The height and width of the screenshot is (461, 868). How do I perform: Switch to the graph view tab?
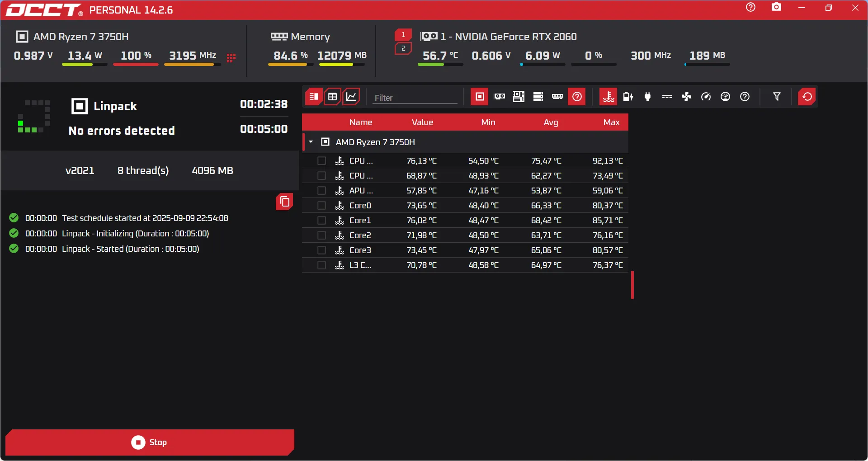tap(351, 97)
